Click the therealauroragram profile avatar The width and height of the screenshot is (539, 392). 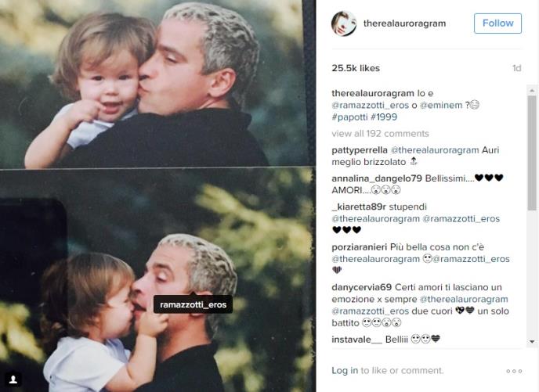click(x=343, y=23)
